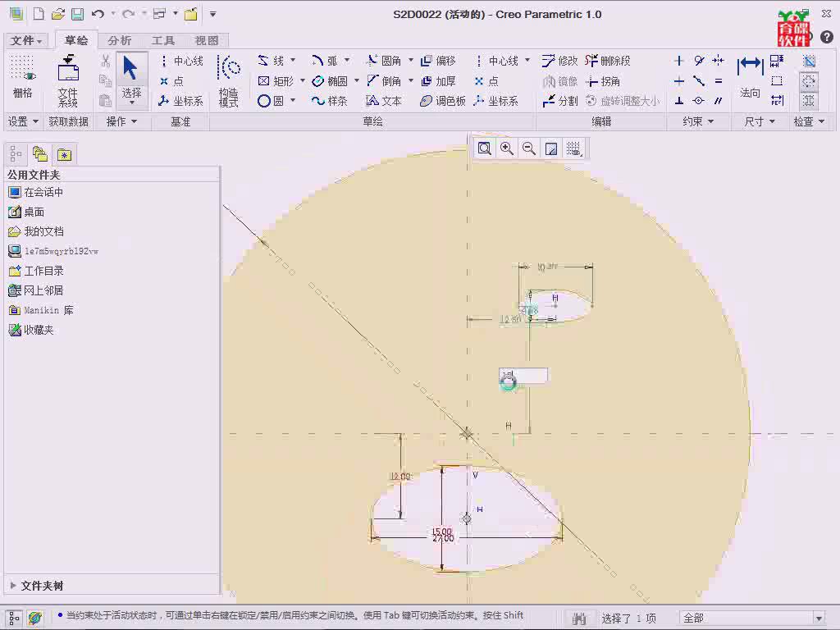Toggle grid (栅格) display

(x=22, y=77)
